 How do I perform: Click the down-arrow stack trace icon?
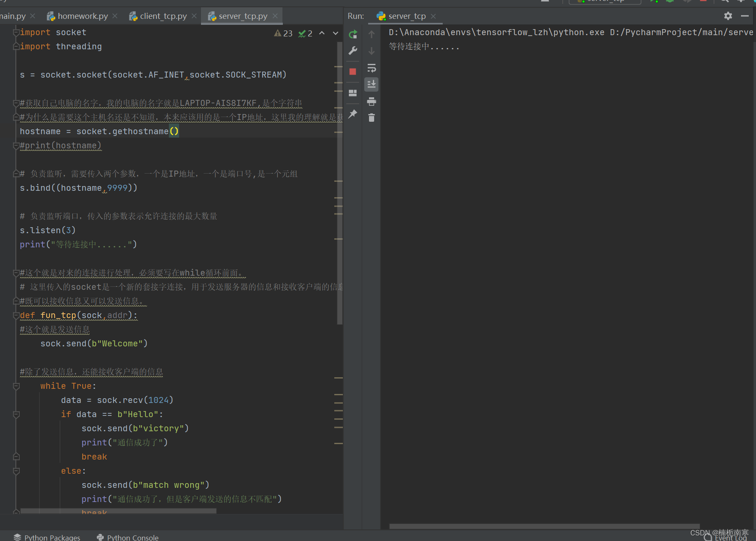pos(372,51)
